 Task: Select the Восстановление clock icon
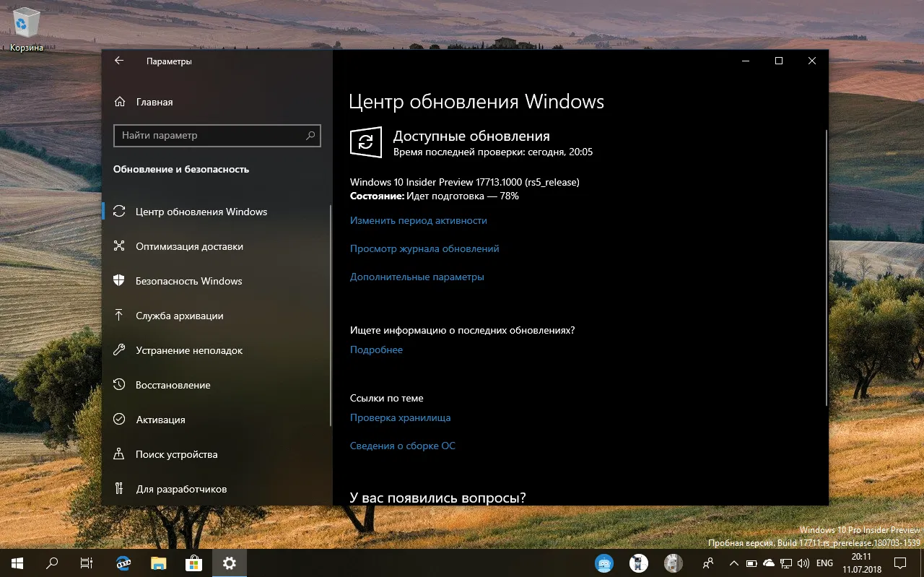click(118, 384)
